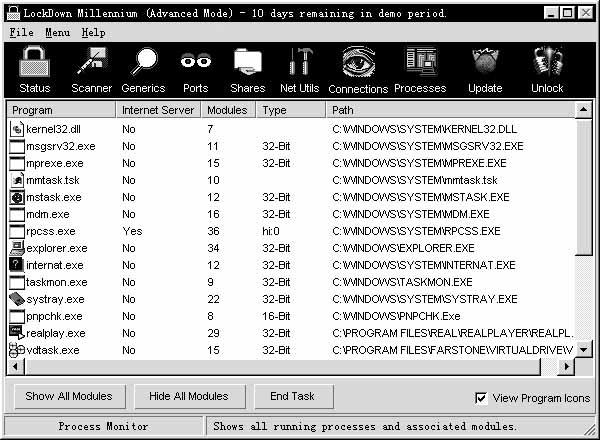600x440 pixels.
Task: Sort by the Internet Server column header
Action: (x=158, y=110)
